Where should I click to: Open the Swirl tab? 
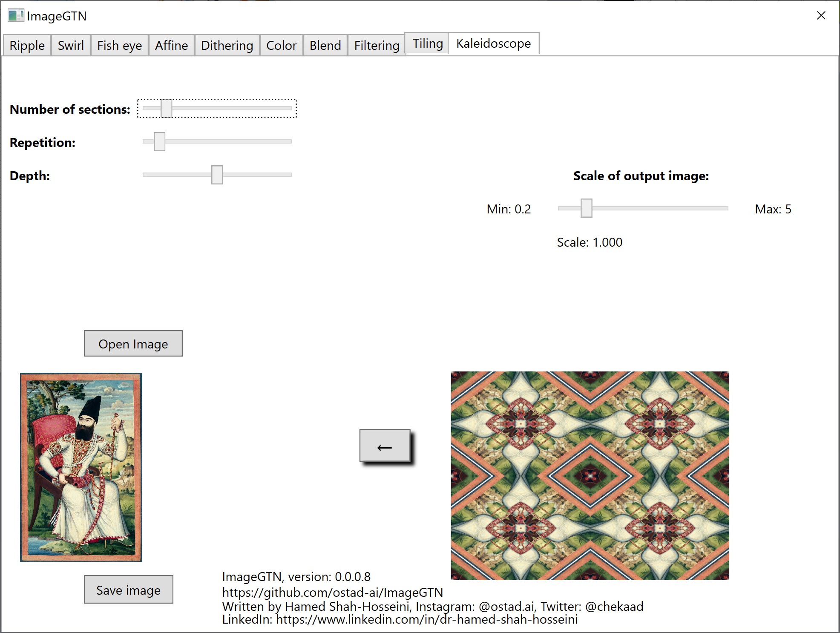[x=71, y=45]
